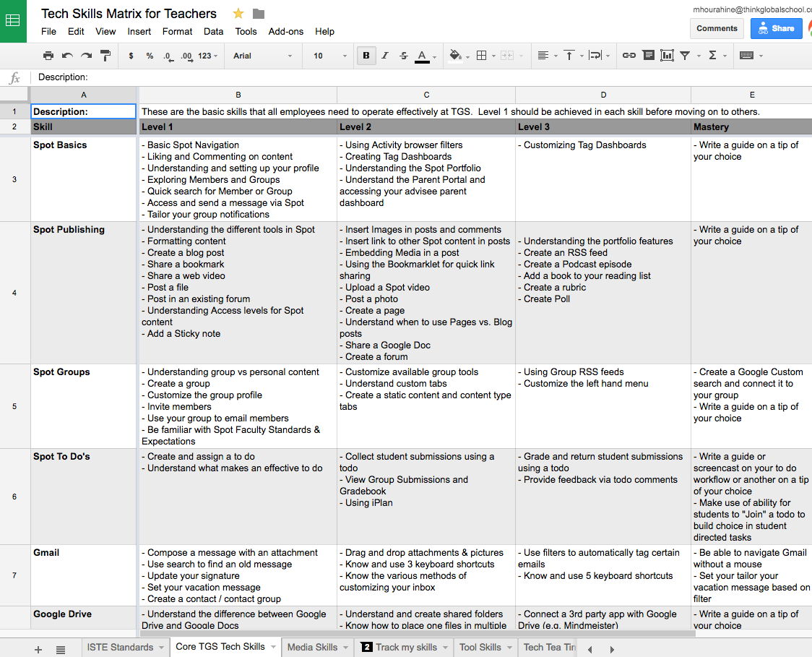Open the horizontal align dropdown
The width and height of the screenshot is (812, 657).
pos(548,56)
